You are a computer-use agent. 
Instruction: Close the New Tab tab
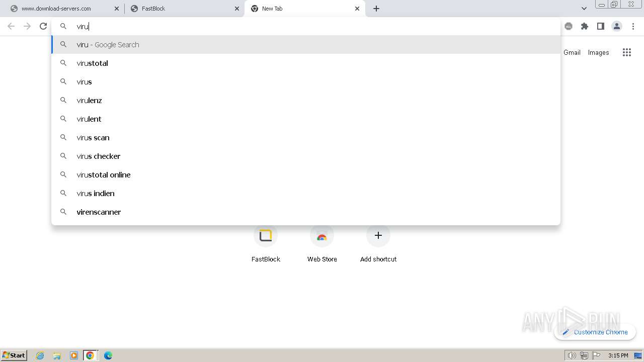[x=357, y=9]
